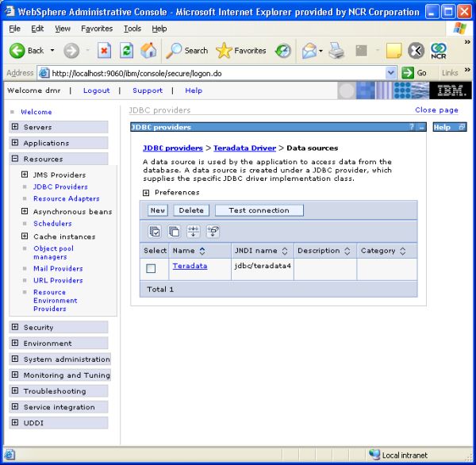Collapse the Resources section
Viewport: 476px width, 465px height.
pos(15,159)
